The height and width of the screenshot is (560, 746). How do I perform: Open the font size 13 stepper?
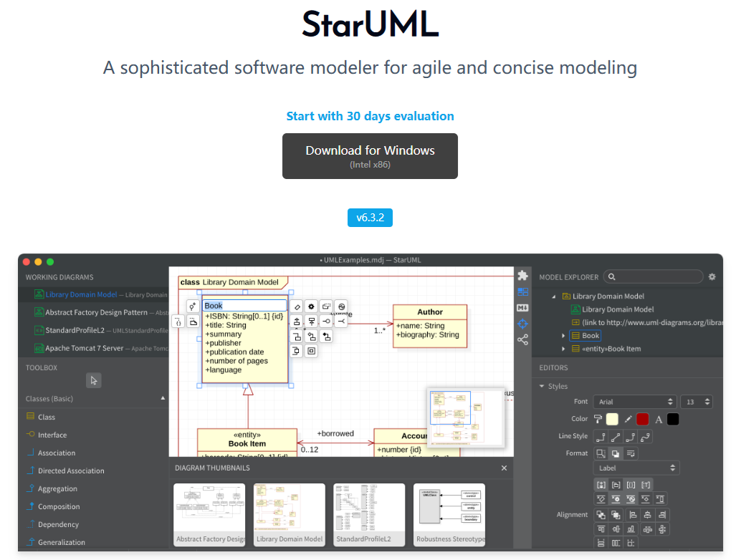click(x=696, y=402)
